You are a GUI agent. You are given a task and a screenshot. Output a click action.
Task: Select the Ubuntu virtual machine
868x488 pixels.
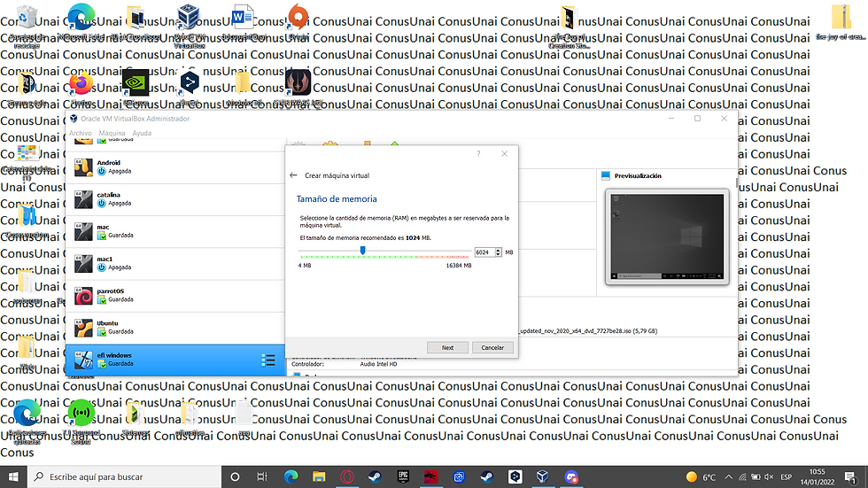coord(175,328)
